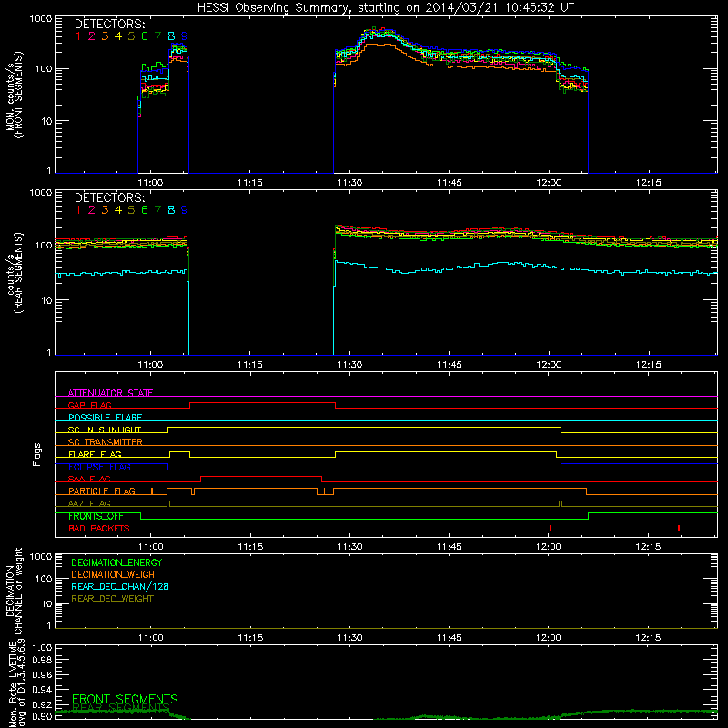Click the vertical Flags axis label
The height and width of the screenshot is (728, 728).
pyautogui.click(x=37, y=454)
